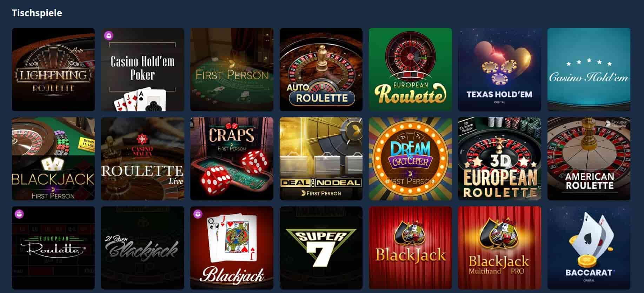
Task: Click the purple badge on Casino Hold'em Poker
Action: coord(109,35)
